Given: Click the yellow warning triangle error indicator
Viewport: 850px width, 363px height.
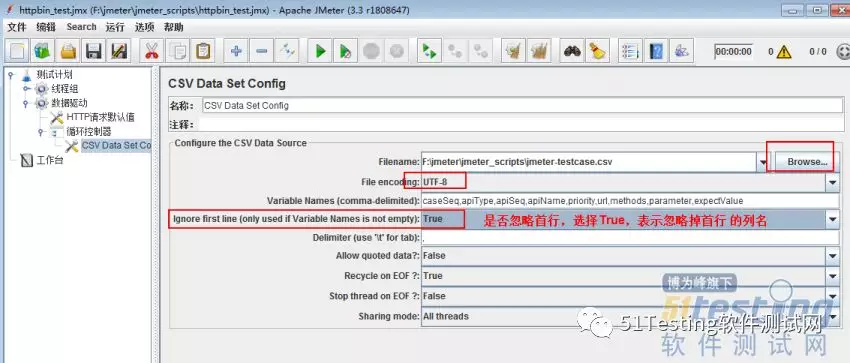Looking at the screenshot, I should pos(784,52).
